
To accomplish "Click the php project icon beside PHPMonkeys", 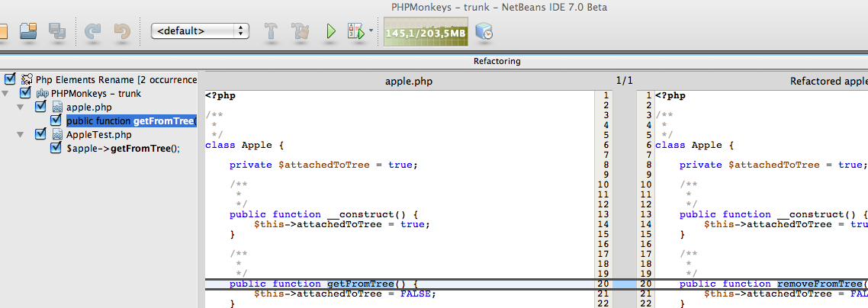I will click(x=42, y=94).
